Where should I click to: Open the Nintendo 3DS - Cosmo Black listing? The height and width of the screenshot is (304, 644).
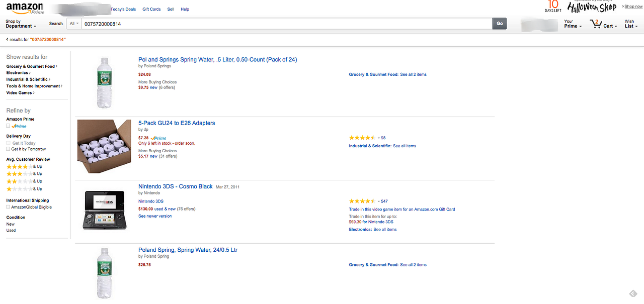(x=175, y=186)
